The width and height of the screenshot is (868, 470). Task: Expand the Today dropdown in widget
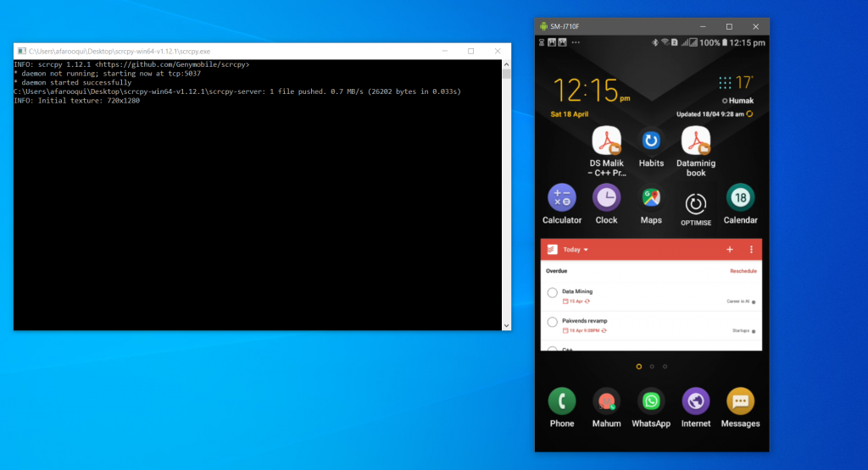pyautogui.click(x=576, y=249)
